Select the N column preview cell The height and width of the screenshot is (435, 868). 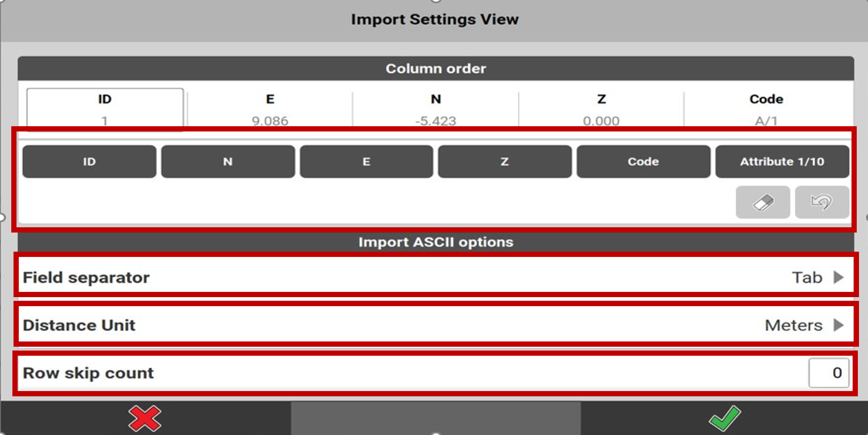point(436,109)
